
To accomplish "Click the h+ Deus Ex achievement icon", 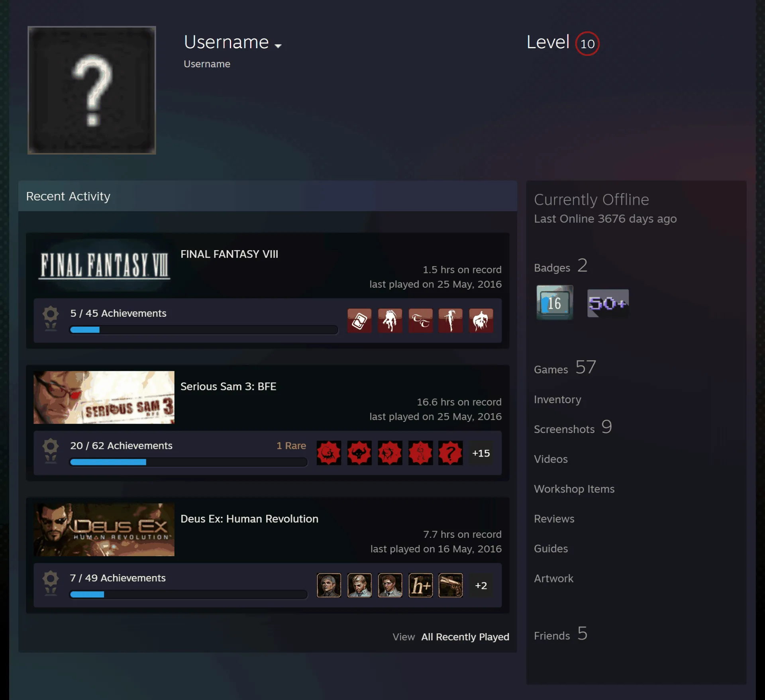I will (420, 585).
